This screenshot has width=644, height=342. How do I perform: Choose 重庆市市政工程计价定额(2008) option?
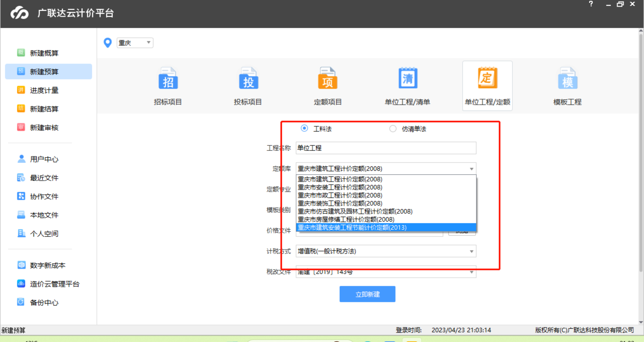386,195
